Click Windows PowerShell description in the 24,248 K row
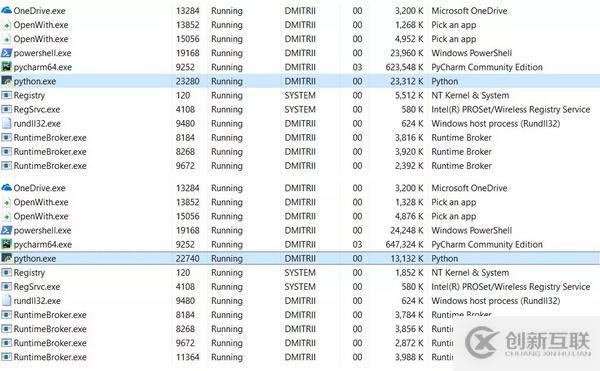 [471, 230]
